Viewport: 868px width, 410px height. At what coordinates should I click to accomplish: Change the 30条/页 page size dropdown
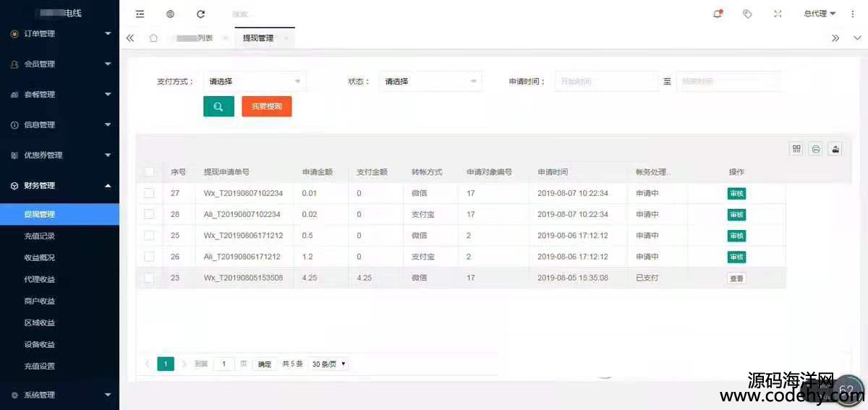(328, 364)
